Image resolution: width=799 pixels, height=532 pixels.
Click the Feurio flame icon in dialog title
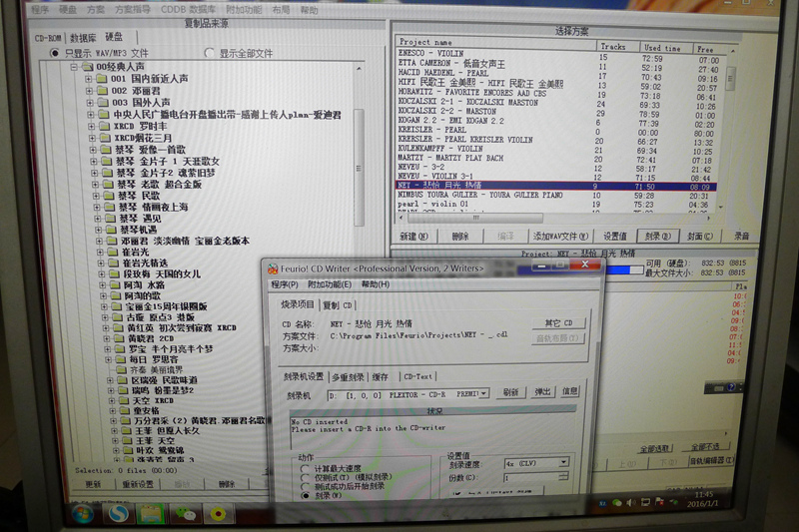pos(273,268)
